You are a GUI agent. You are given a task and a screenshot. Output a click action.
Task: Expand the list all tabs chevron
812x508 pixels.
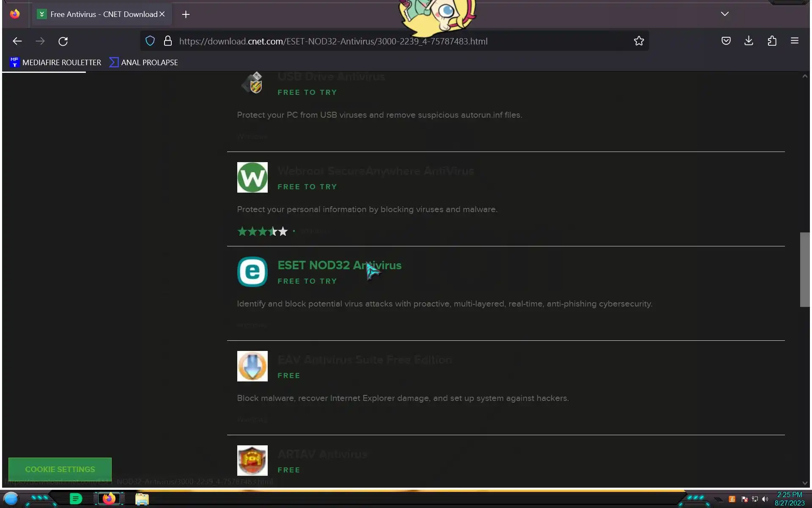724,14
